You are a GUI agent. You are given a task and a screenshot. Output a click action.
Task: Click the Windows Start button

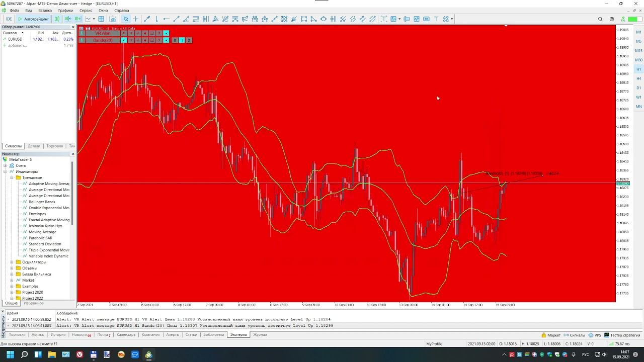[x=10, y=354]
